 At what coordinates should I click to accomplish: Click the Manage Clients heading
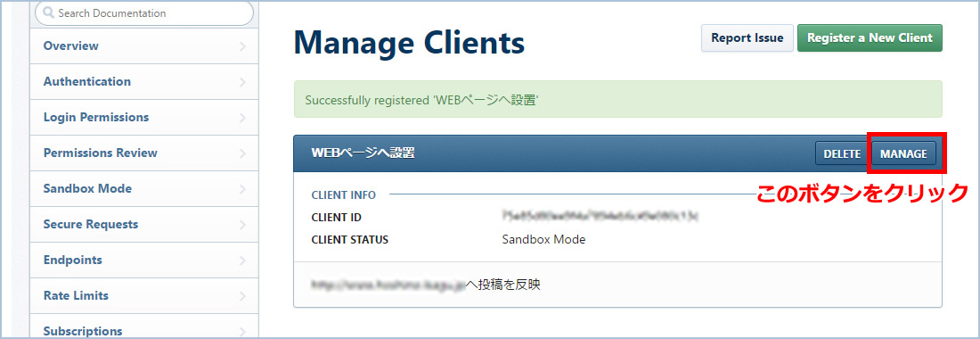click(x=410, y=43)
